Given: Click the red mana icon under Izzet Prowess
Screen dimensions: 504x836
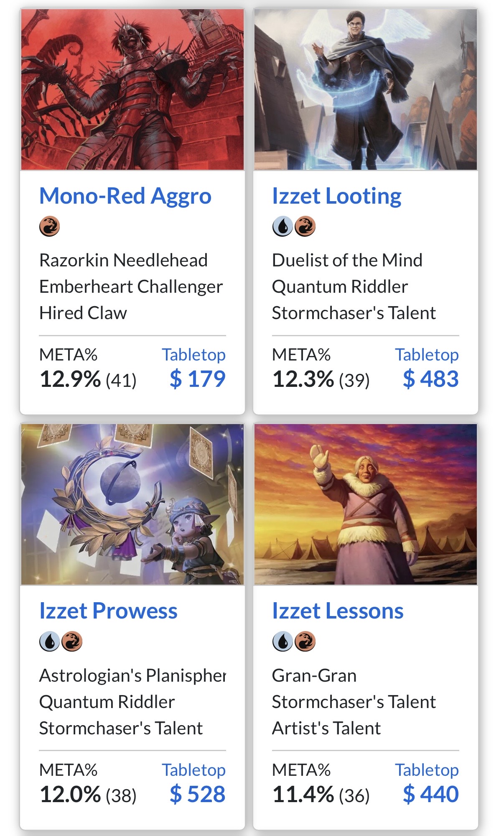Looking at the screenshot, I should (x=72, y=642).
